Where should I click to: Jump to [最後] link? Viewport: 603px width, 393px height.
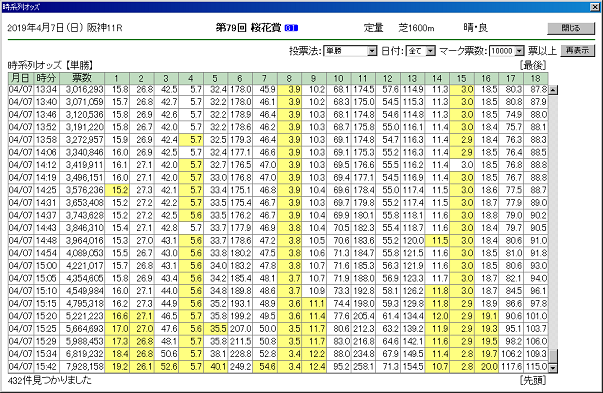533,65
